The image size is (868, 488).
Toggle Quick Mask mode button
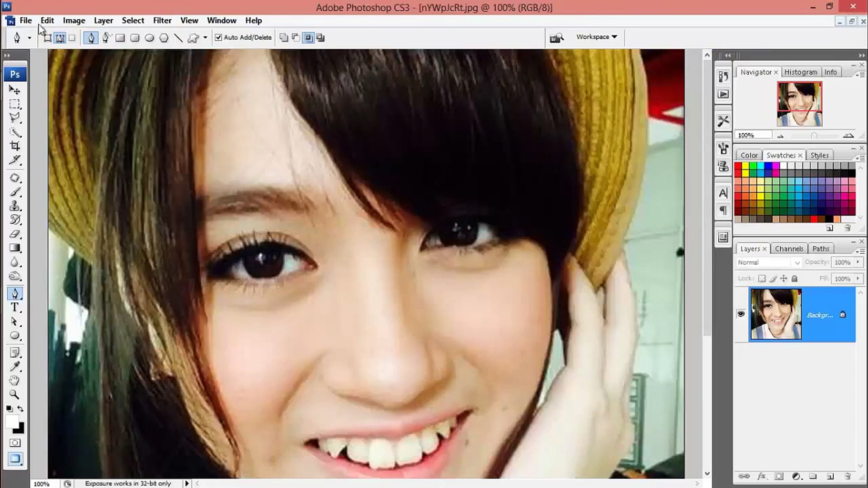pos(15,443)
